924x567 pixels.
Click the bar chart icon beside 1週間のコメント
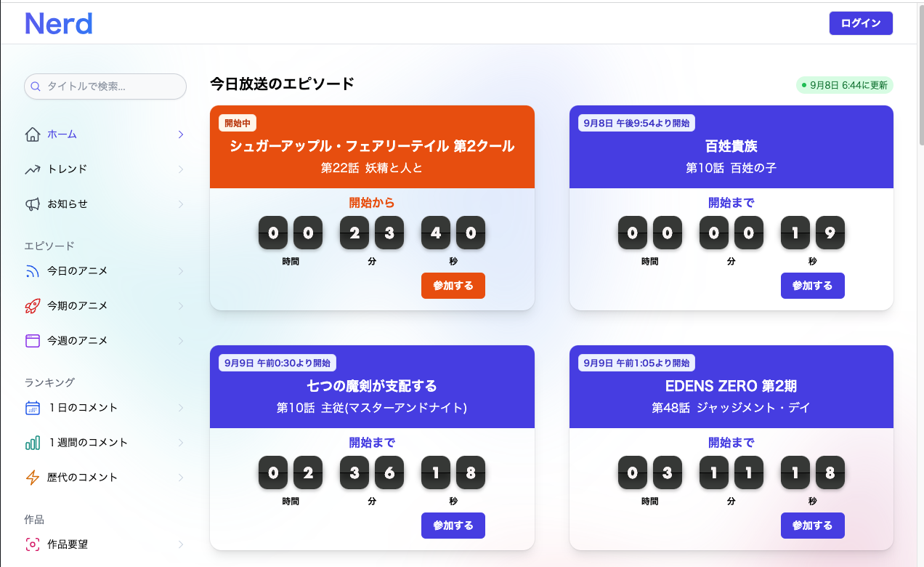pos(32,442)
